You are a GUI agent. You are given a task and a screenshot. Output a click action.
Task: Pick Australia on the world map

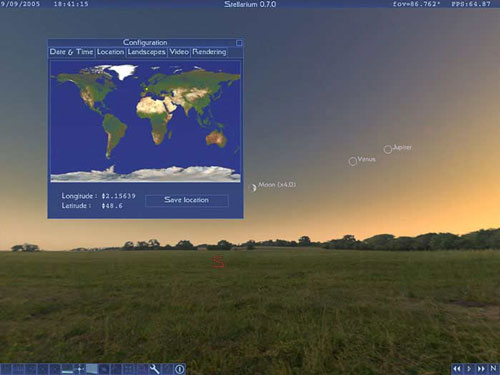tap(216, 138)
